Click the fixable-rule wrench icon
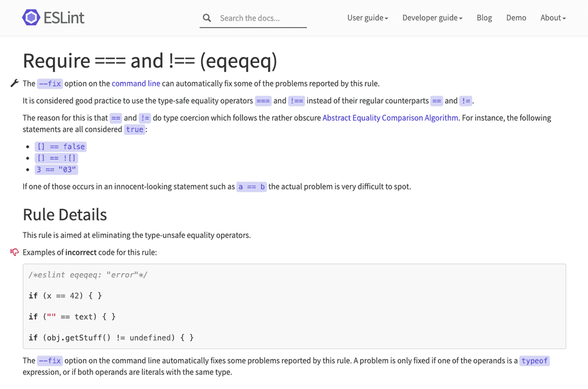Screen dimensions: 588x389 (14, 82)
